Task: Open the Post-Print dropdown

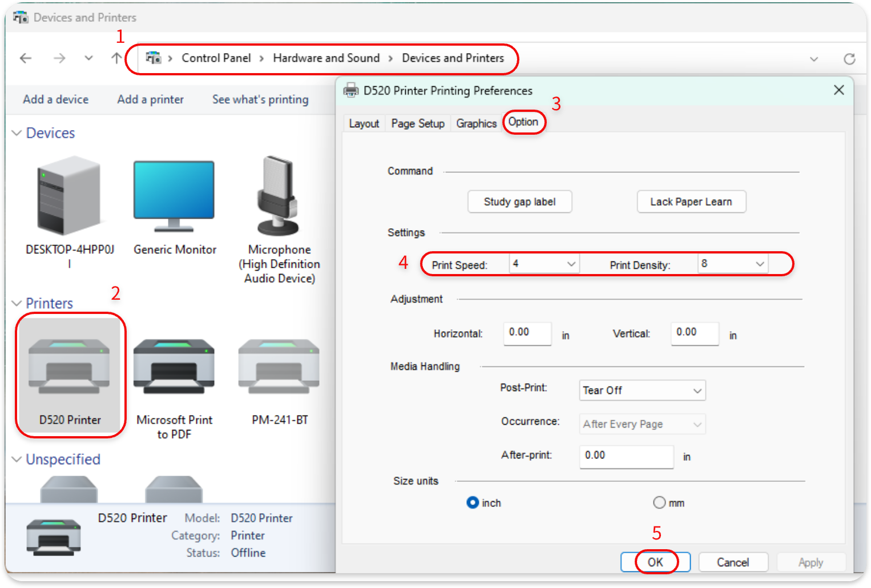Action: click(x=642, y=390)
